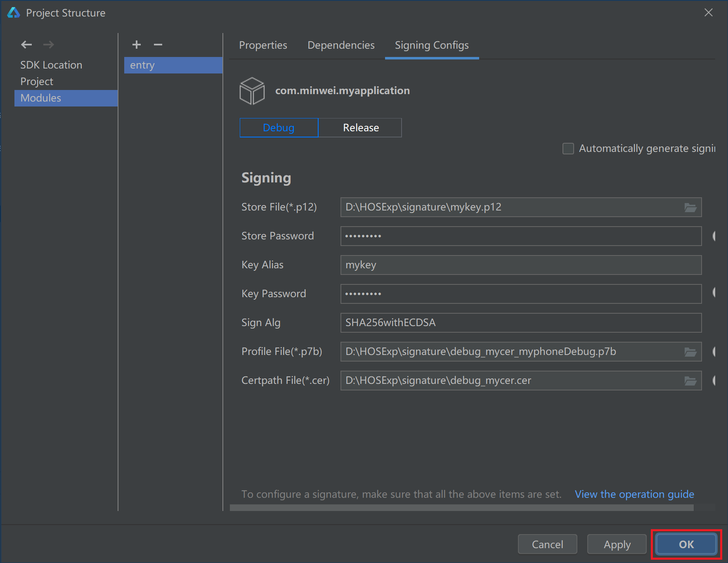The height and width of the screenshot is (563, 728).
Task: Click help icon beside Store Password
Action: 714,236
